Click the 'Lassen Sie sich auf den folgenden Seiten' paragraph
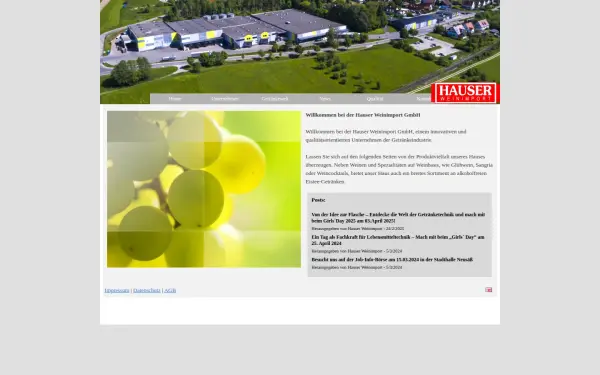 click(399, 169)
